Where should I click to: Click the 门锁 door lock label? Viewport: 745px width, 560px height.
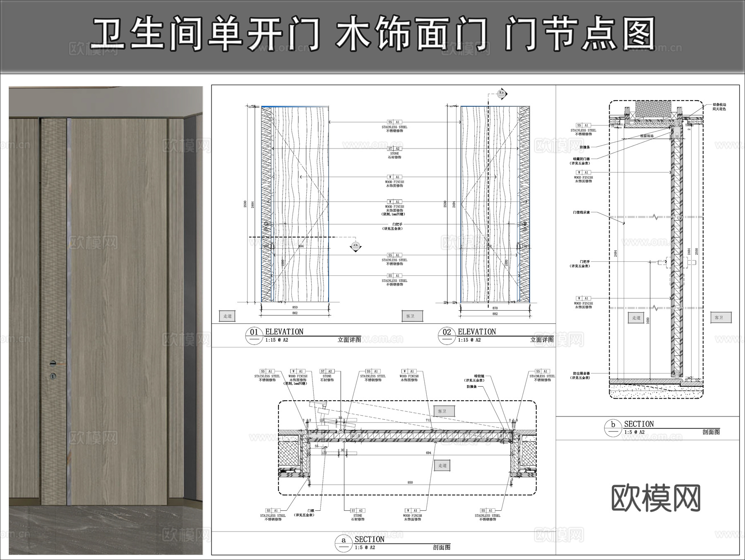311,510
